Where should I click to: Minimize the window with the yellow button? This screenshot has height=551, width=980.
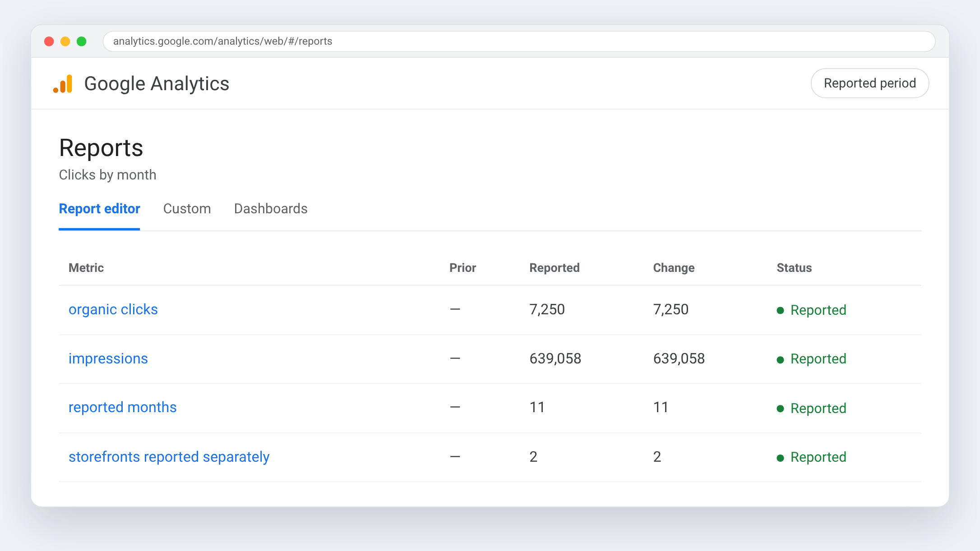(65, 41)
